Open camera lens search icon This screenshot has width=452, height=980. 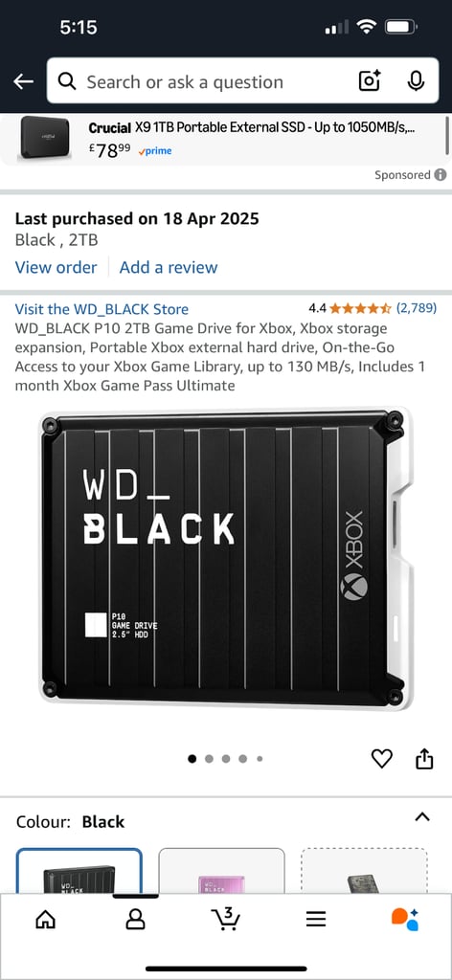pos(370,81)
